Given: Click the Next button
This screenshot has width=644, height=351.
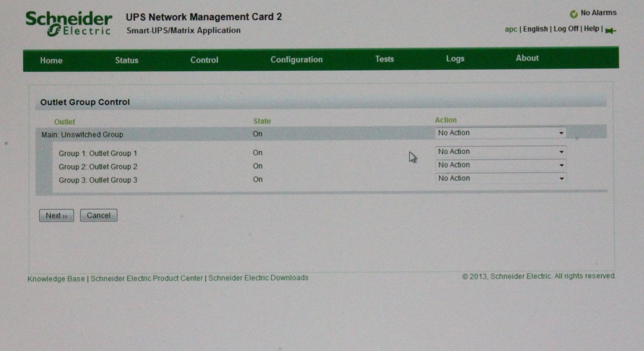Looking at the screenshot, I should click(x=56, y=215).
